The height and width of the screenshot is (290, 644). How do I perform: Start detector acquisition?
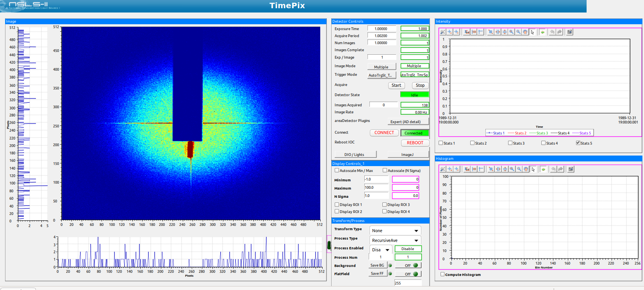click(396, 85)
